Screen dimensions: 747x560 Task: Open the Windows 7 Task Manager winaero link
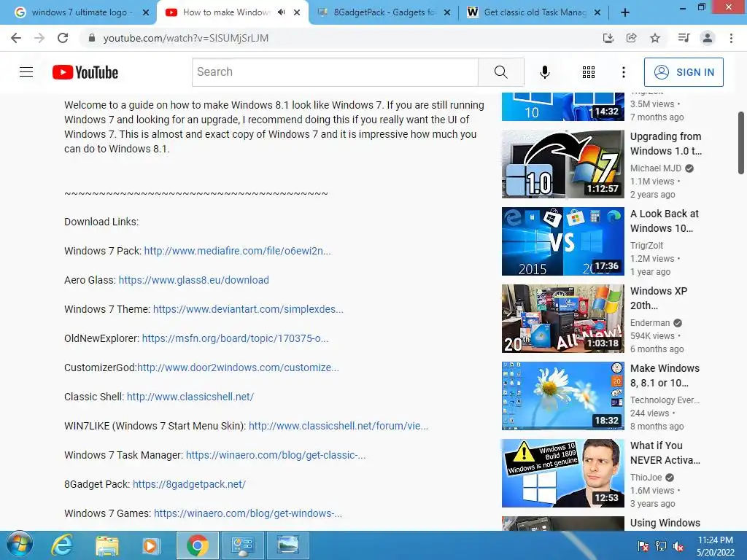point(276,455)
